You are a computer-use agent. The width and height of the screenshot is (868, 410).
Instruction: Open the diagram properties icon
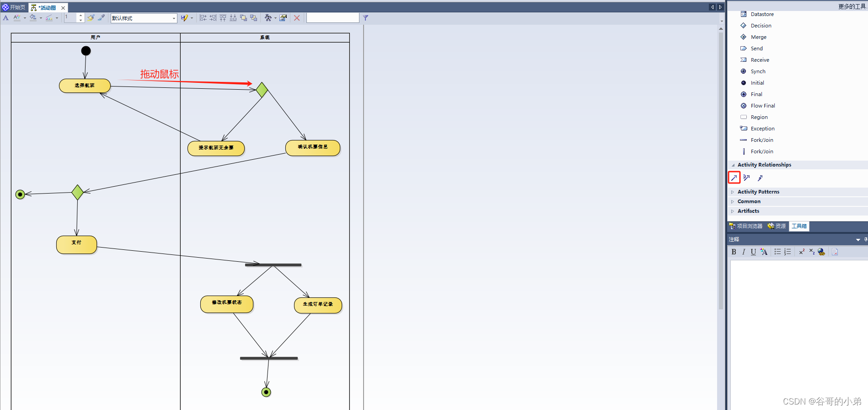(284, 18)
